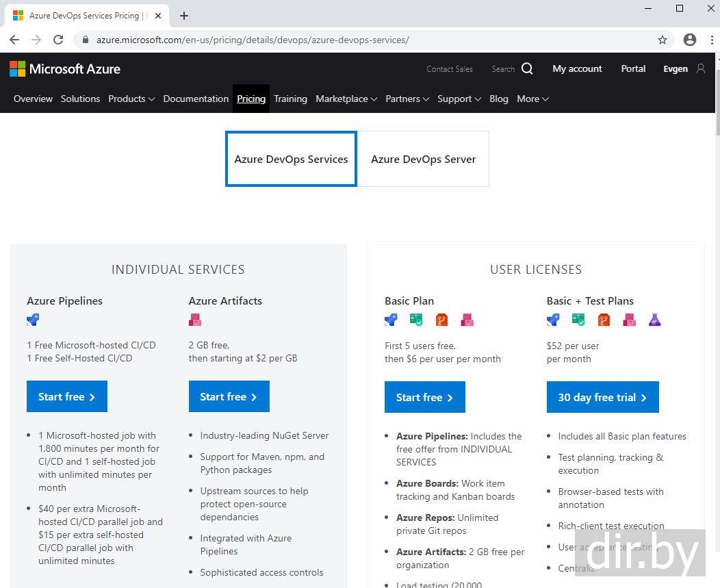This screenshot has height=588, width=720.
Task: Open the More dropdown in navigation
Action: coord(532,99)
